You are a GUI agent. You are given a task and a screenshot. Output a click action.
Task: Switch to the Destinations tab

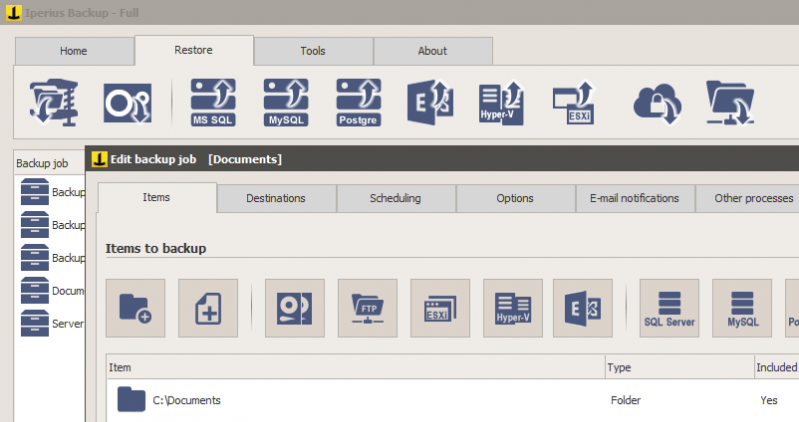(x=276, y=198)
